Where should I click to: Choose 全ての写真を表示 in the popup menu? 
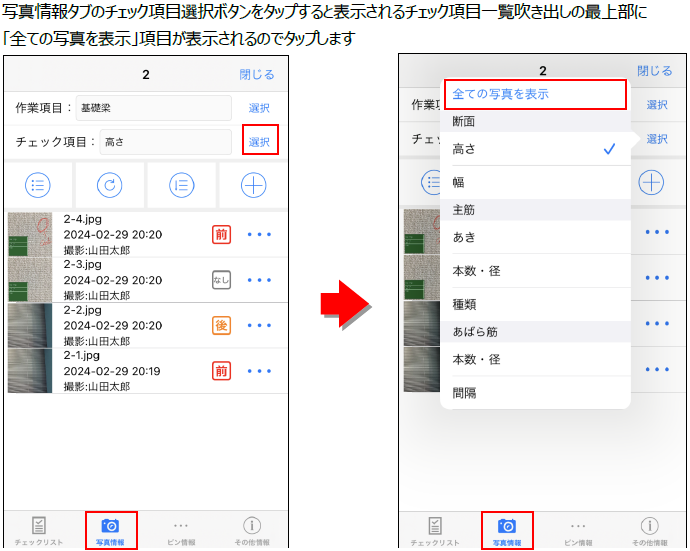[x=534, y=94]
